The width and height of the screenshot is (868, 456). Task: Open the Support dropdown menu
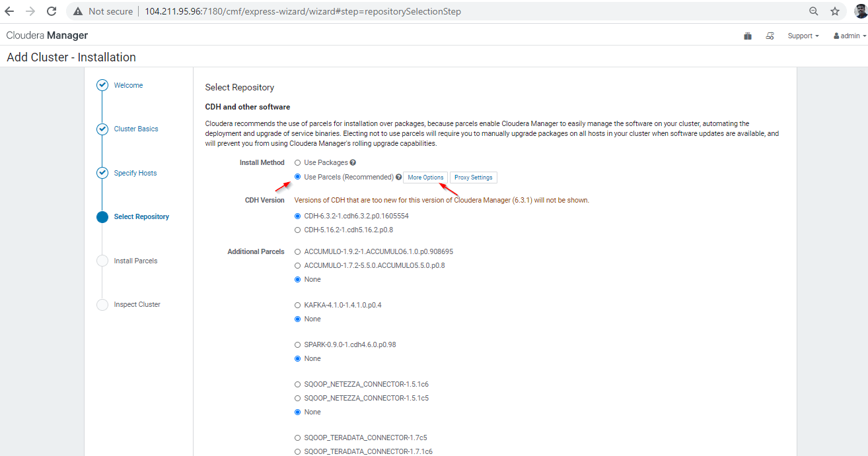point(803,36)
